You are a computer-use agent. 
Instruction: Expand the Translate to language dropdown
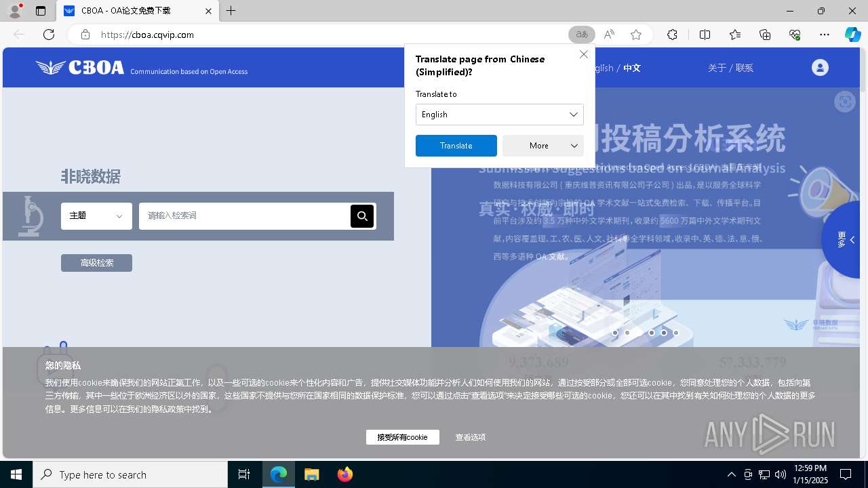pos(500,115)
